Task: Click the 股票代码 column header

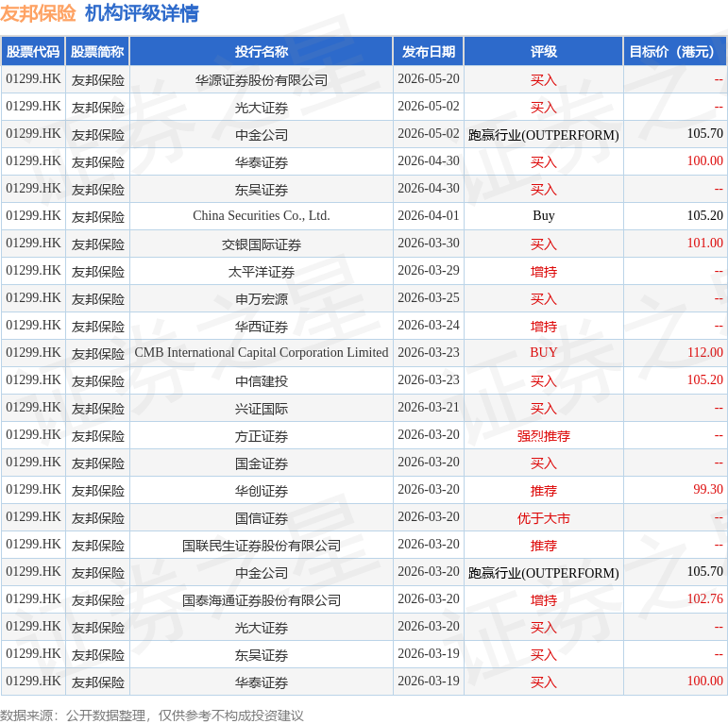Action: 33,52
